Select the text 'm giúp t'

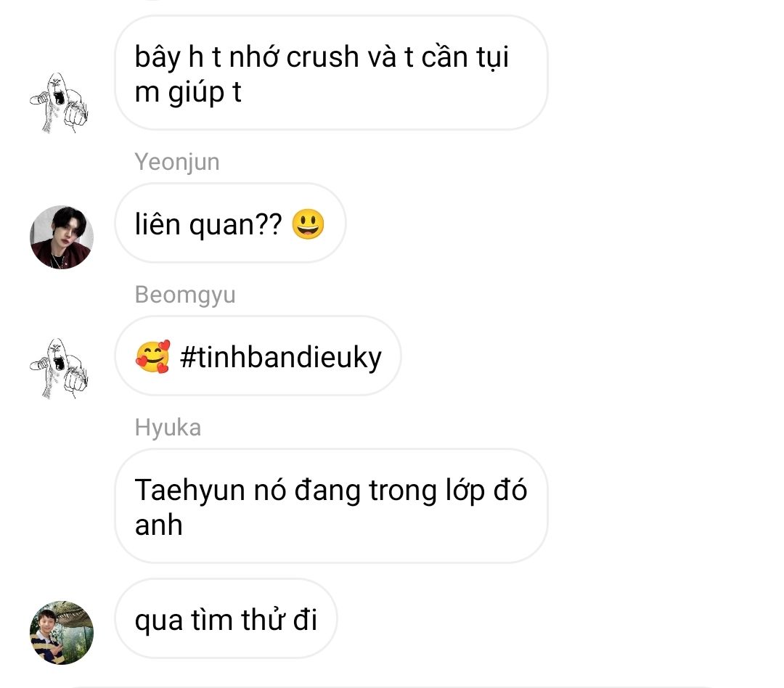(x=188, y=93)
